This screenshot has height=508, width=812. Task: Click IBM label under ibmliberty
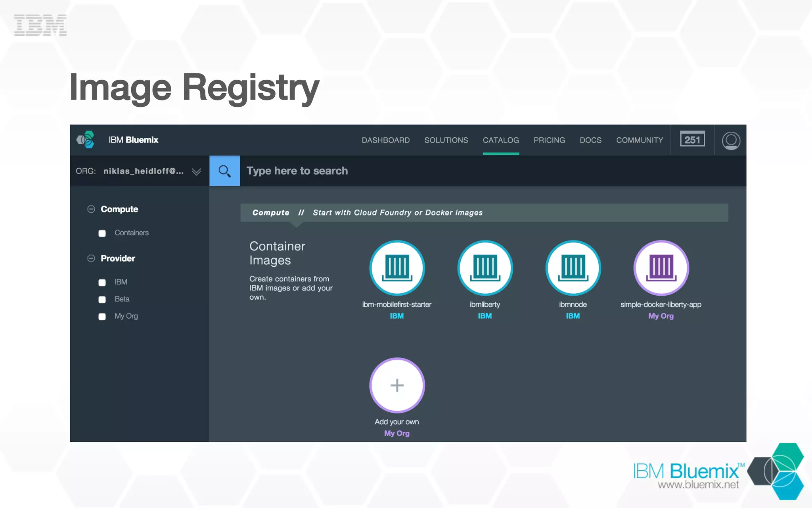pyautogui.click(x=485, y=316)
